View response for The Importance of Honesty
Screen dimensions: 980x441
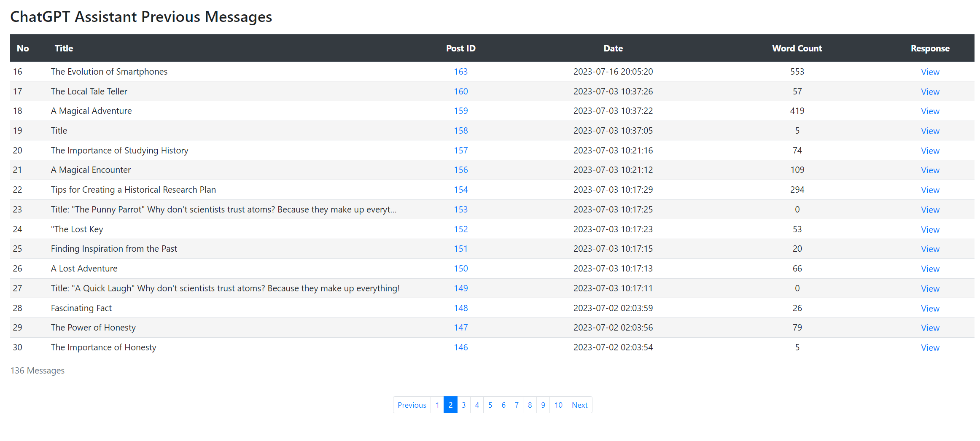(x=930, y=348)
